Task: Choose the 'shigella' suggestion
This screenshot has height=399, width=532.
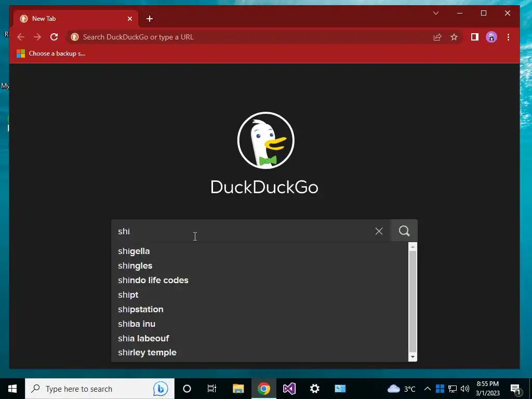Action: coord(260,251)
